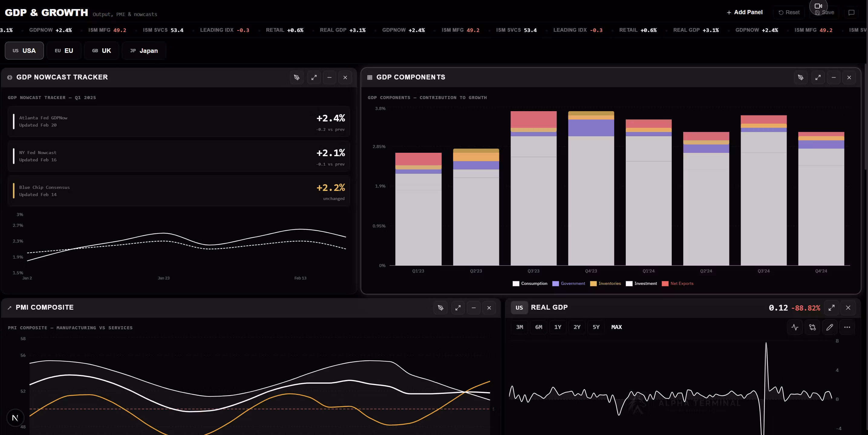Toggle the Government series in chart legend
The image size is (868, 435).
pyautogui.click(x=569, y=283)
